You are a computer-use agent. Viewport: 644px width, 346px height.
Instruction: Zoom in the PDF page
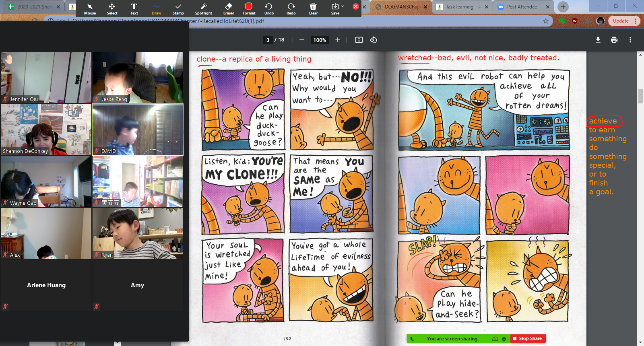[x=338, y=40]
